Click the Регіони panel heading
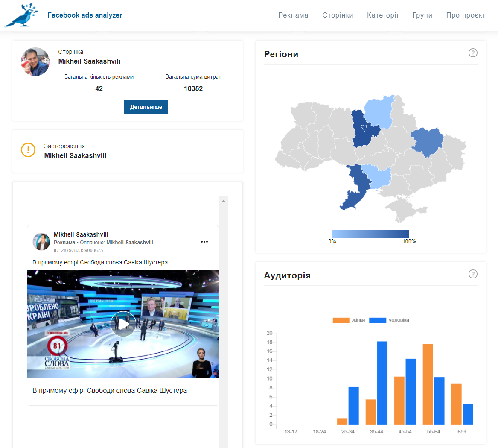498x448 pixels. tap(281, 54)
